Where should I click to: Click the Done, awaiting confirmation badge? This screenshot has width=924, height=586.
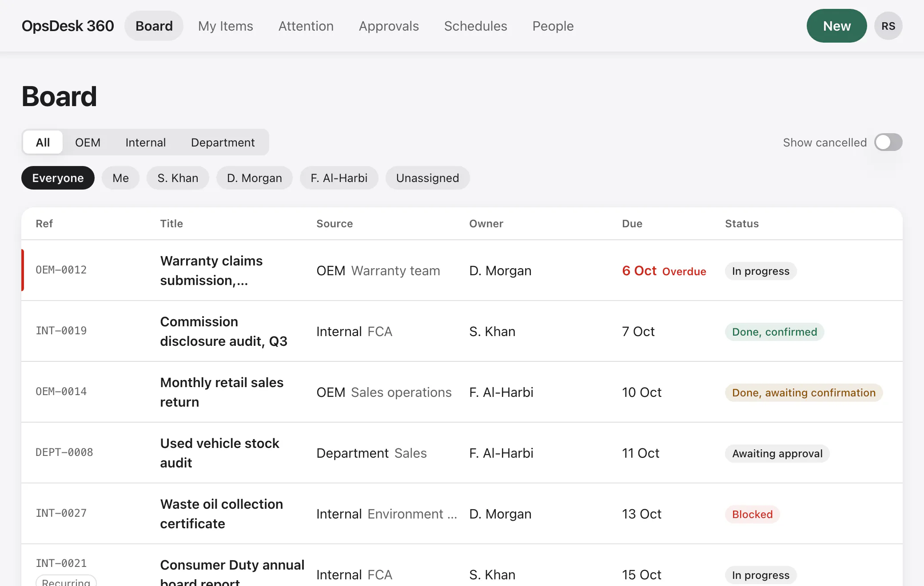click(804, 392)
